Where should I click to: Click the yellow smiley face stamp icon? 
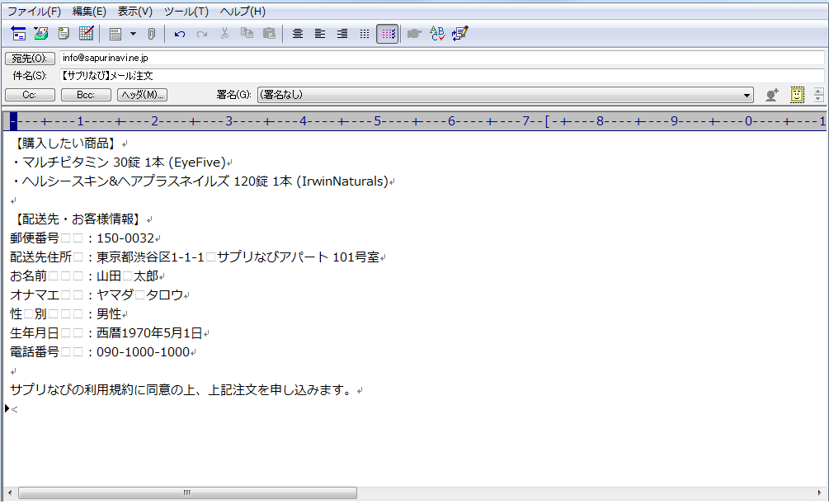pos(797,95)
